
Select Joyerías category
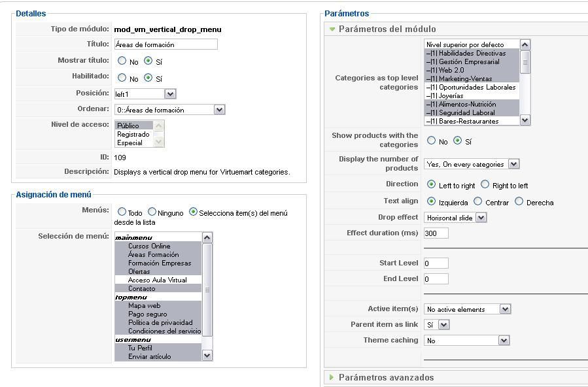tap(472, 95)
